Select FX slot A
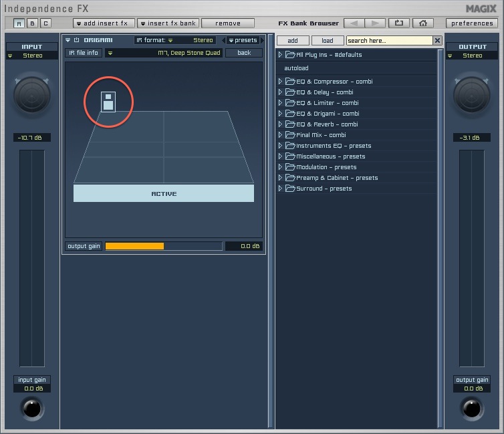The image size is (504, 434). tap(19, 23)
